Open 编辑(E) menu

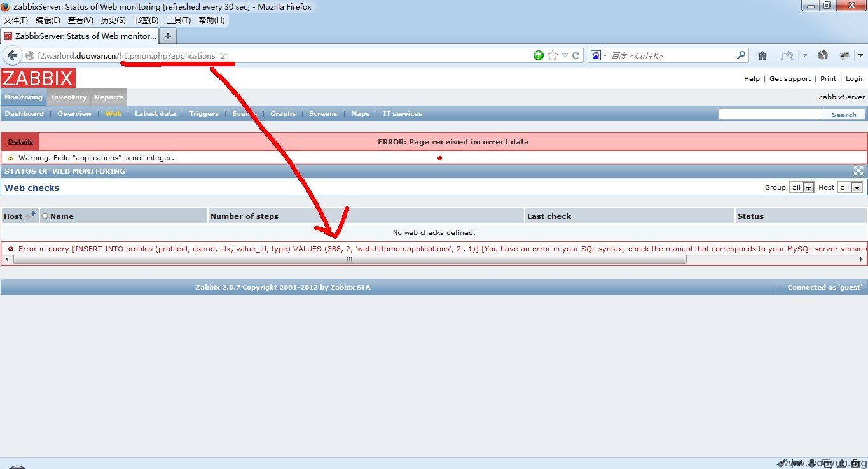click(48, 20)
